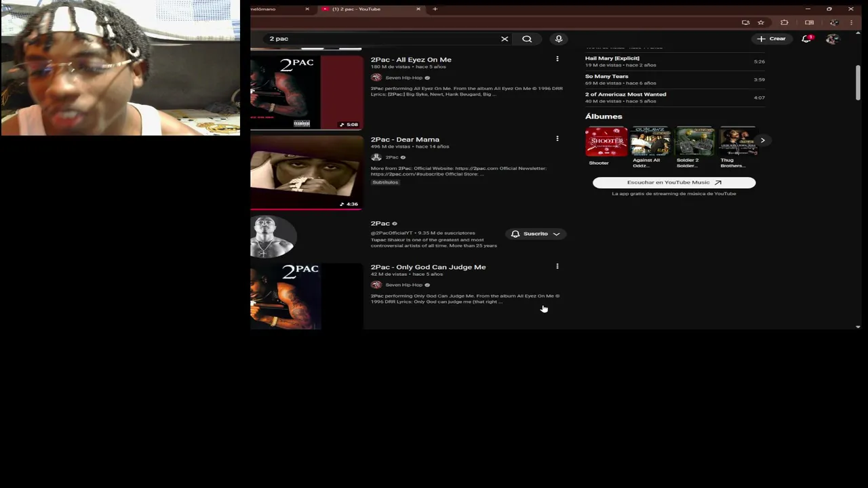Open 2Pac channel avatar under Dear Mama

click(x=376, y=157)
